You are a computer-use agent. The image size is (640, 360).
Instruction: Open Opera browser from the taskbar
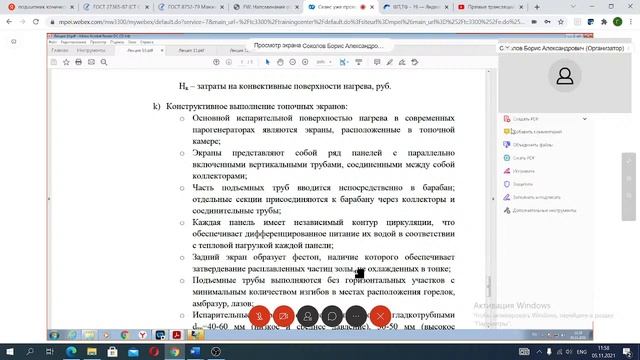154,351
